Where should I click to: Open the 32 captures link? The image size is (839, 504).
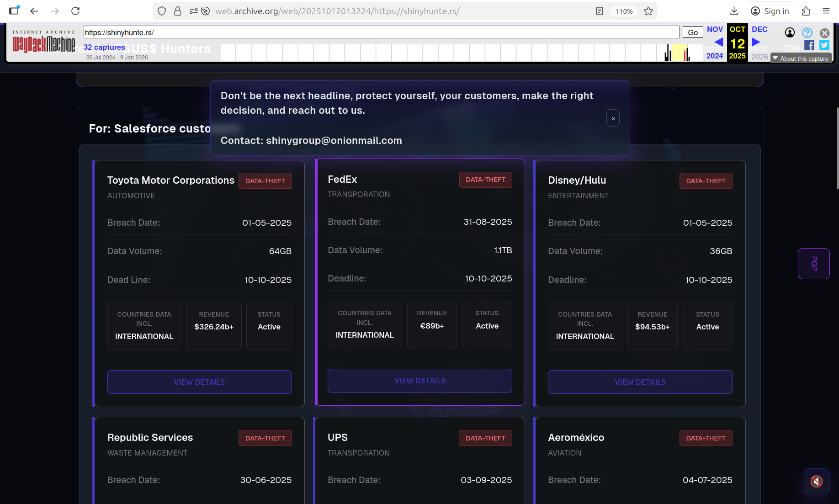[x=104, y=47]
